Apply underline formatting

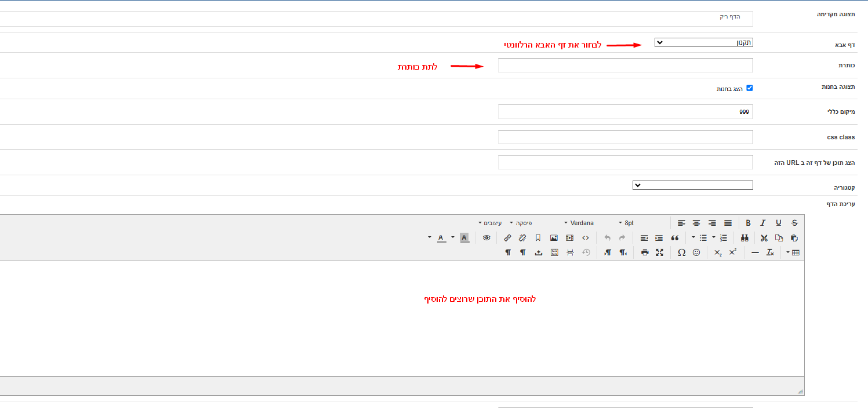[x=779, y=223]
